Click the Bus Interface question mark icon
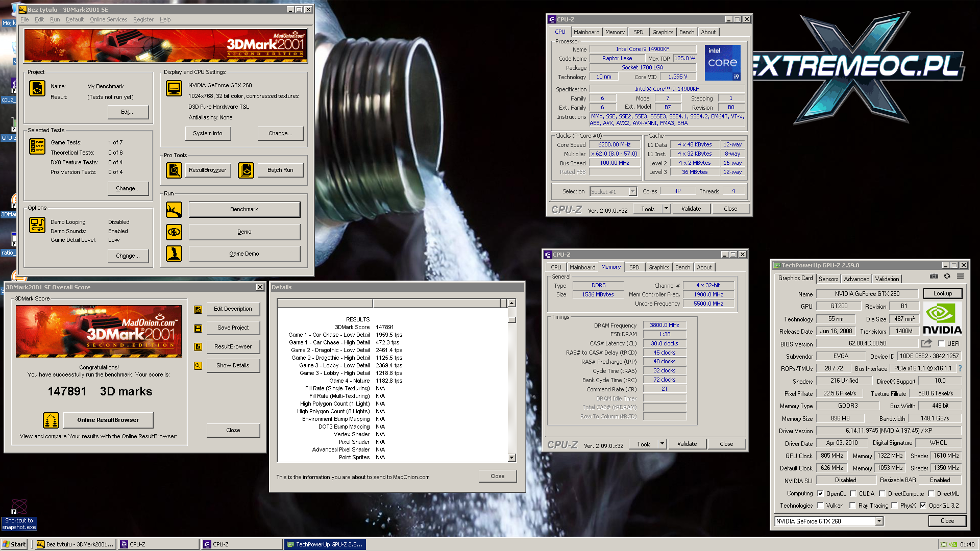 click(x=960, y=368)
